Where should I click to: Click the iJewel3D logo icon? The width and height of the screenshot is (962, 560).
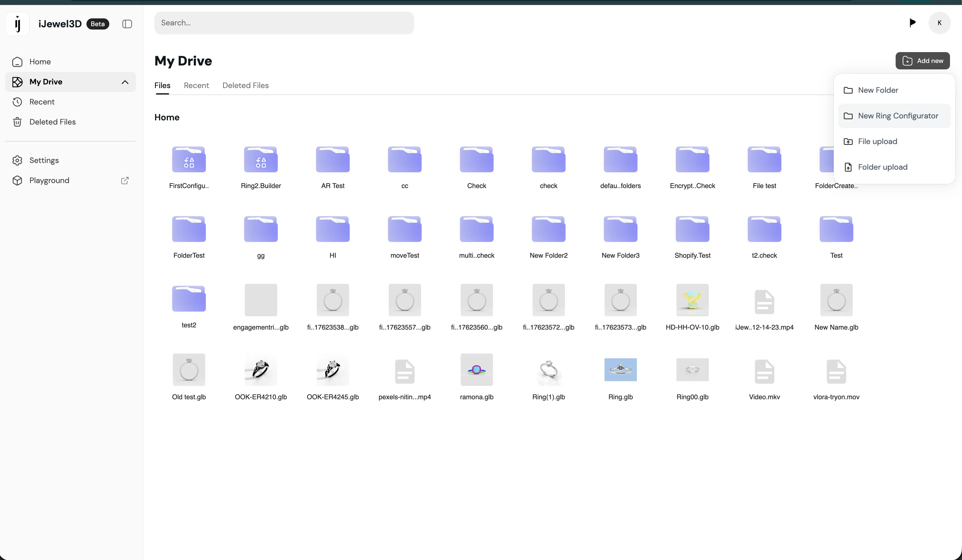(x=17, y=24)
